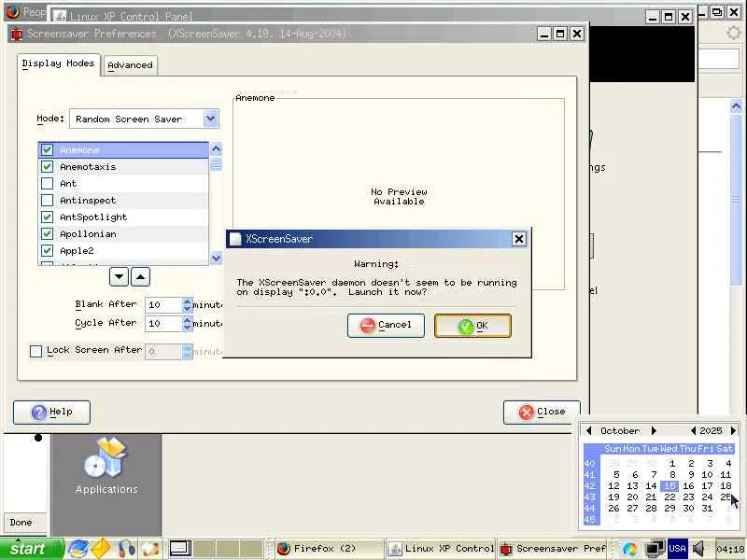This screenshot has width=747, height=560.
Task: Go to next month after October
Action: [x=655, y=430]
